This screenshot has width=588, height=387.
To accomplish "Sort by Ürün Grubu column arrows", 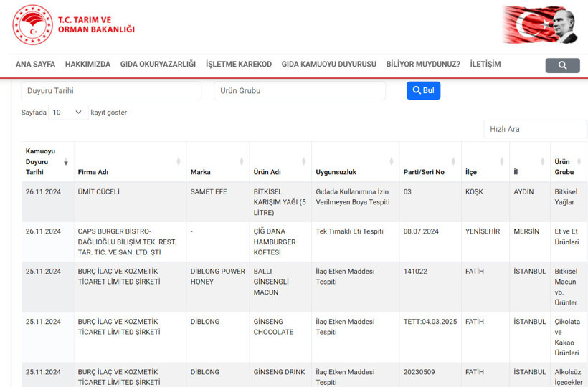I will 579,161.
